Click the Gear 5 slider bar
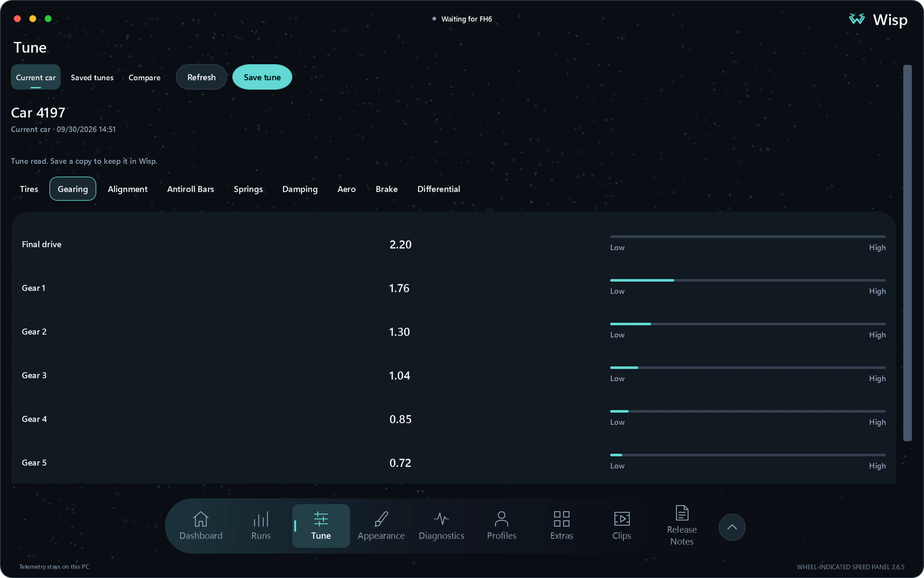Screen dimensions: 924x578 (x=748, y=455)
